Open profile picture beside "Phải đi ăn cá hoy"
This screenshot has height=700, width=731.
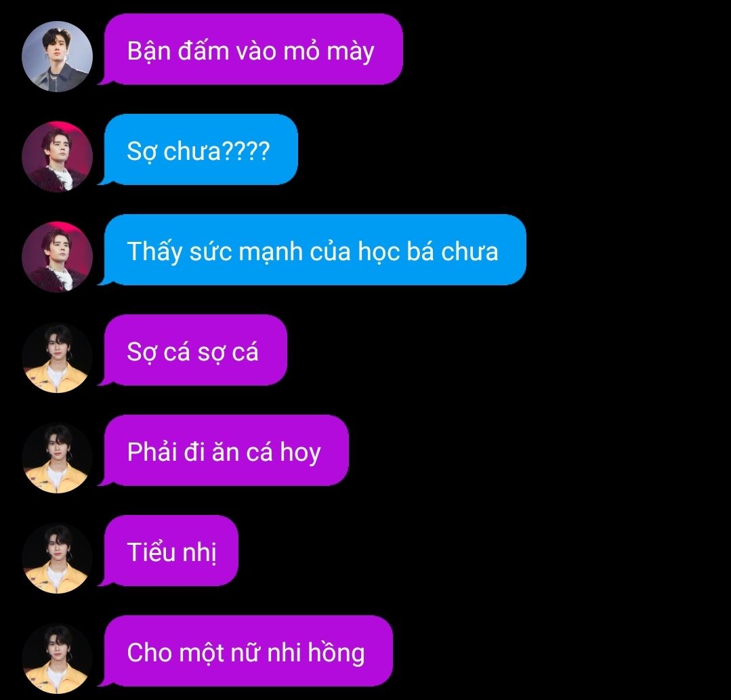[x=57, y=457]
